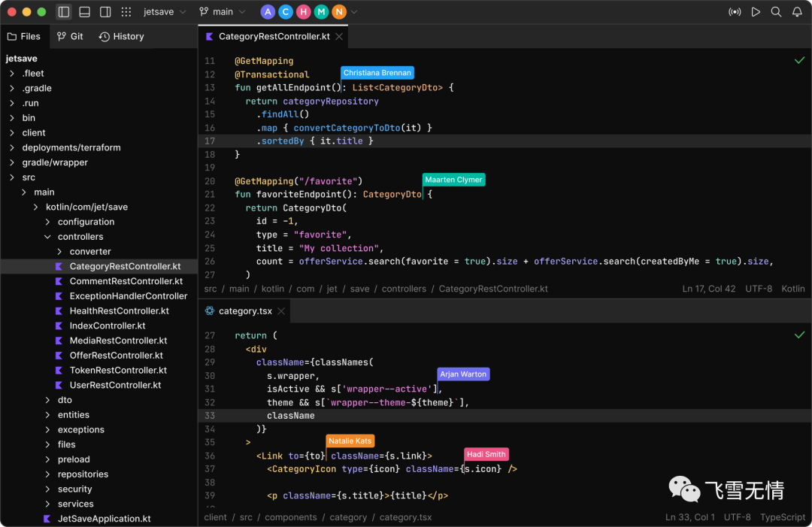The width and height of the screenshot is (812, 527).
Task: Click user avatar H in toolbar
Action: point(304,12)
